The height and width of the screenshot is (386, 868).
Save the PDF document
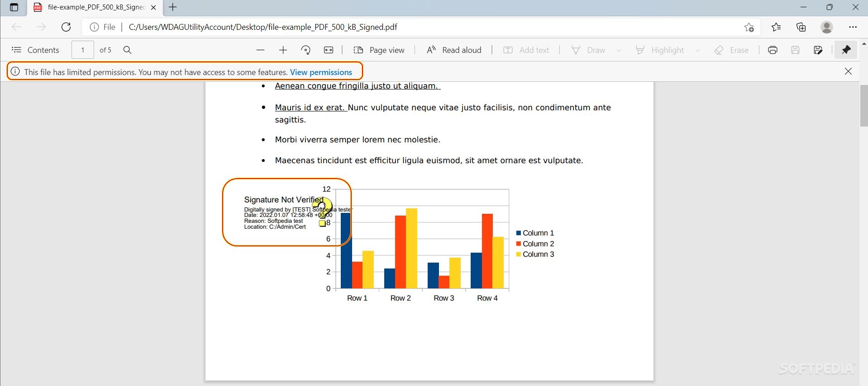[796, 50]
